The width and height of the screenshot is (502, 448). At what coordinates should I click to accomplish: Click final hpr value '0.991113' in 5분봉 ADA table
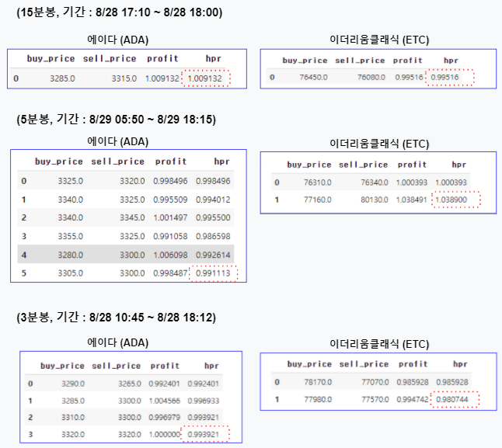coord(213,273)
